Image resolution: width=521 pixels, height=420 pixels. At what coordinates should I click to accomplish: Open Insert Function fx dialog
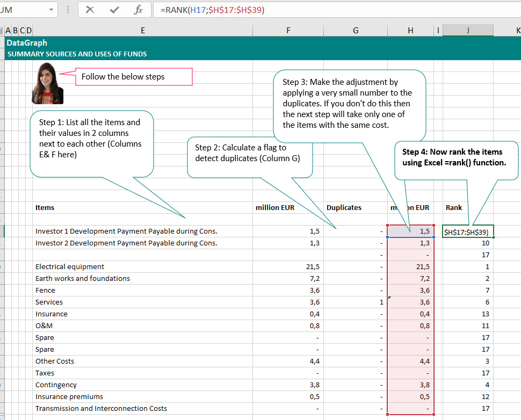tap(138, 10)
